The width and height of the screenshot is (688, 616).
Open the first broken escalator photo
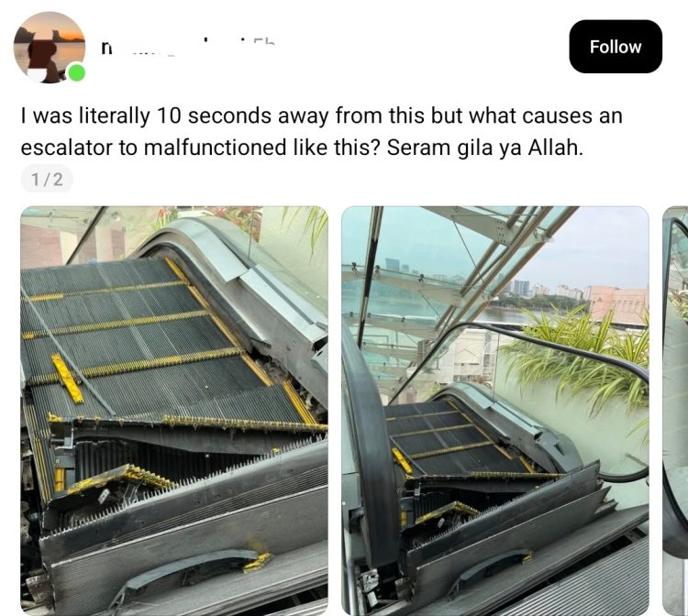pos(174,411)
